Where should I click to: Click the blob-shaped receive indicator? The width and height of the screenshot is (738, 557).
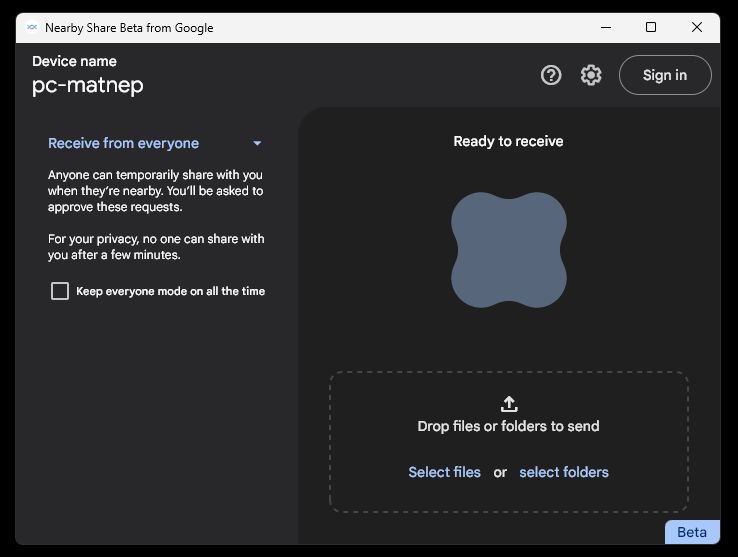coord(509,250)
